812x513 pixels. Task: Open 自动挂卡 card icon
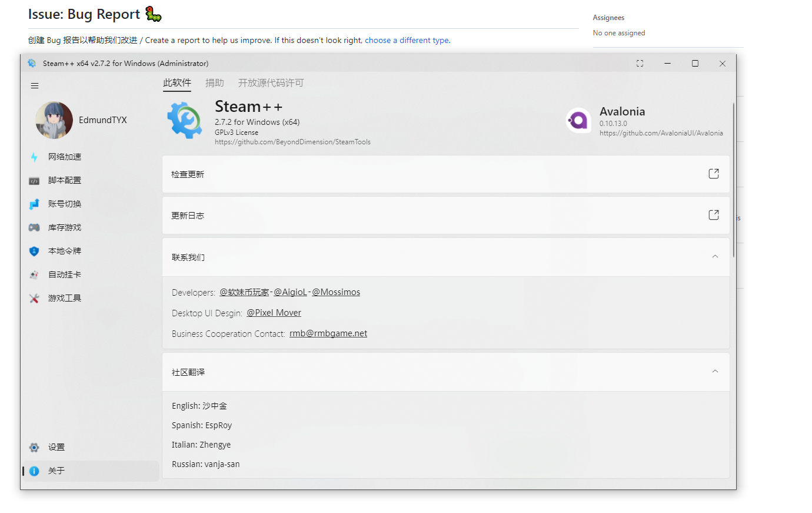point(34,275)
